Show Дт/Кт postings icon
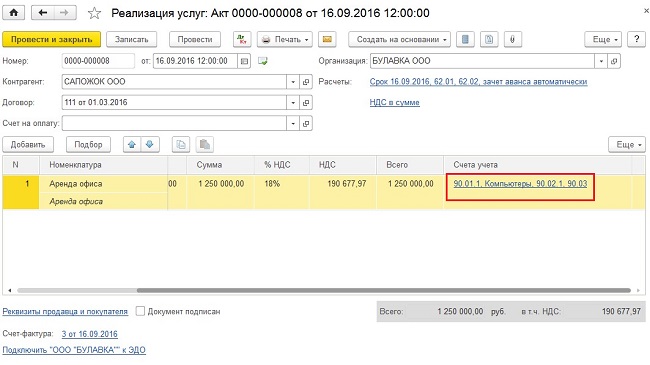Image resolution: width=650 pixels, height=365 pixels. [242, 39]
